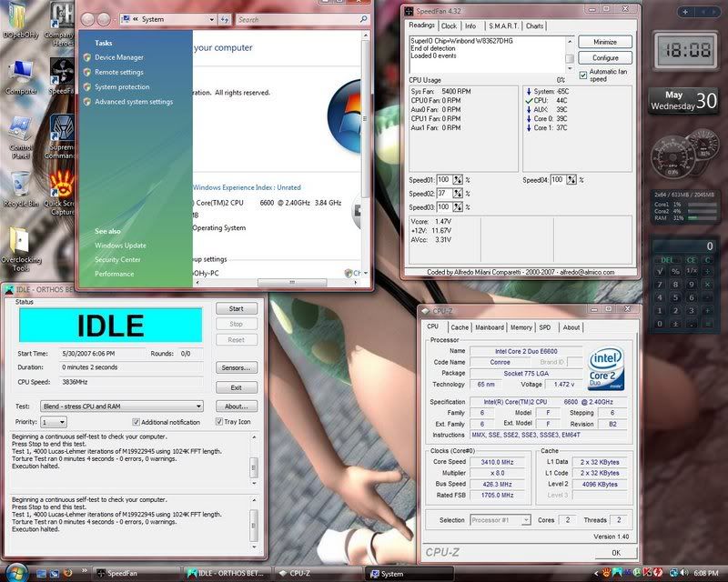This screenshot has height=582, width=728.
Task: Launch the Quick Screen Capture shortcut
Action: pyautogui.click(x=61, y=193)
